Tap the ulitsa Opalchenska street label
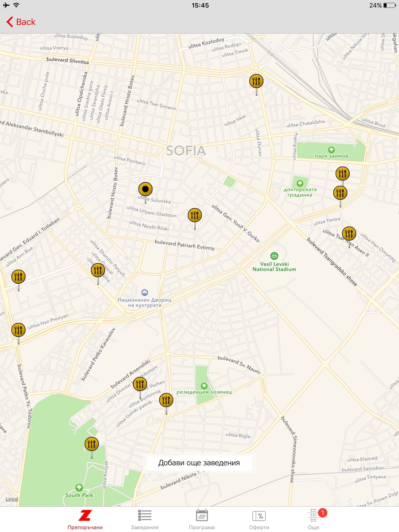This screenshot has width=399, height=532. pos(81,94)
